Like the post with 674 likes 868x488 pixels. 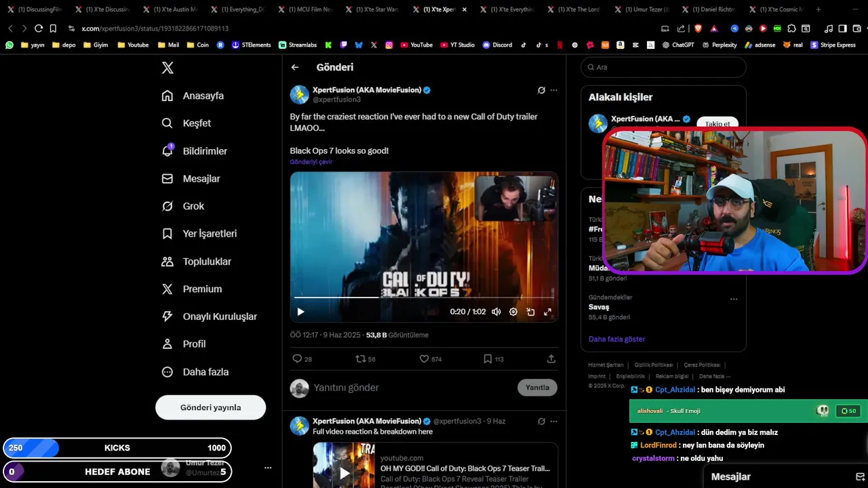click(431, 359)
